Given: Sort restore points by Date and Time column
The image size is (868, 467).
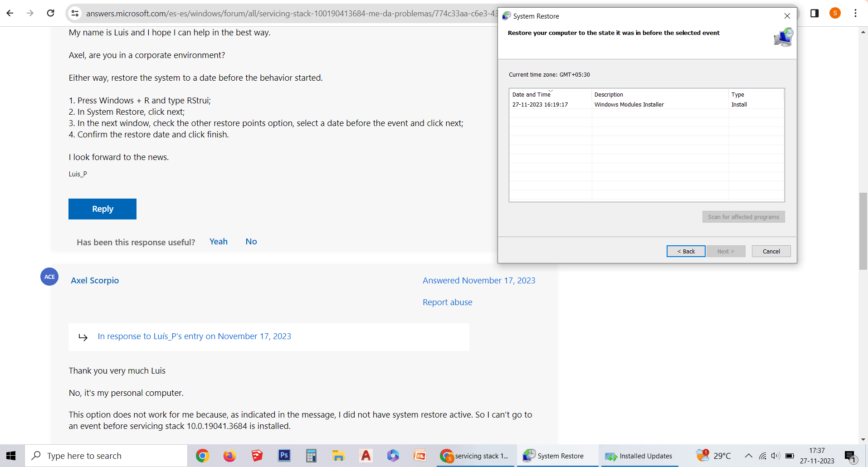Looking at the screenshot, I should [x=531, y=94].
